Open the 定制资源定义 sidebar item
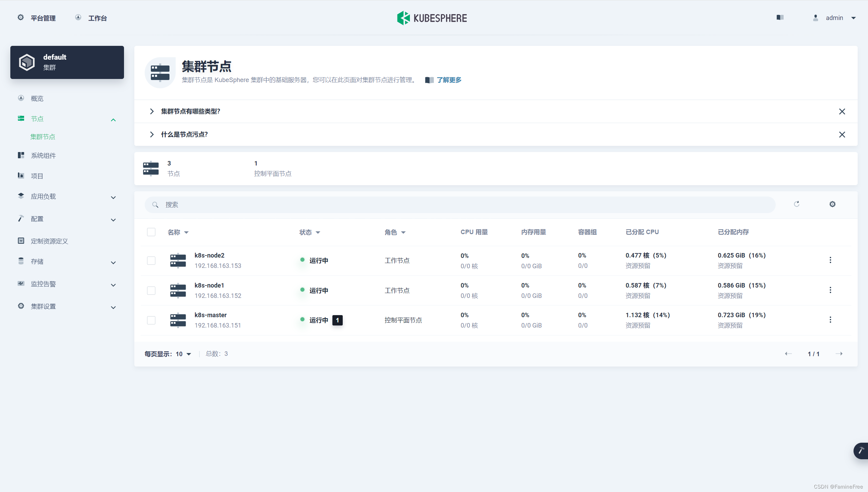Image resolution: width=868 pixels, height=492 pixels. point(49,241)
